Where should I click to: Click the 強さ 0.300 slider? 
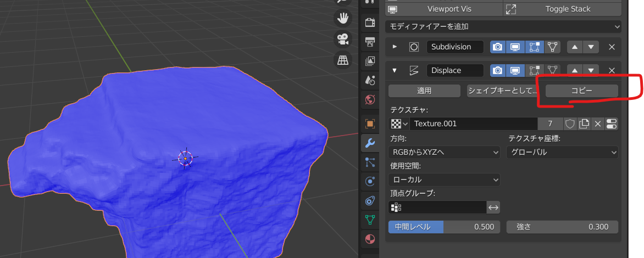[x=562, y=227]
